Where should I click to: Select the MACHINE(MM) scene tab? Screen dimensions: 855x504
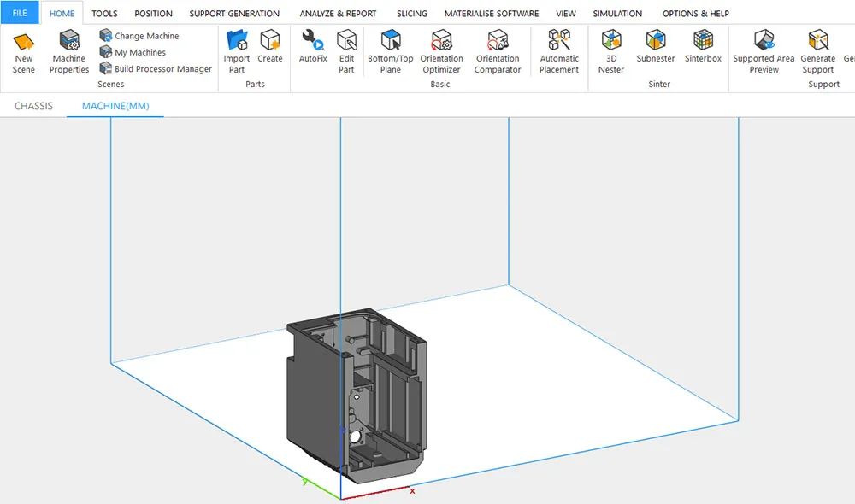click(115, 106)
